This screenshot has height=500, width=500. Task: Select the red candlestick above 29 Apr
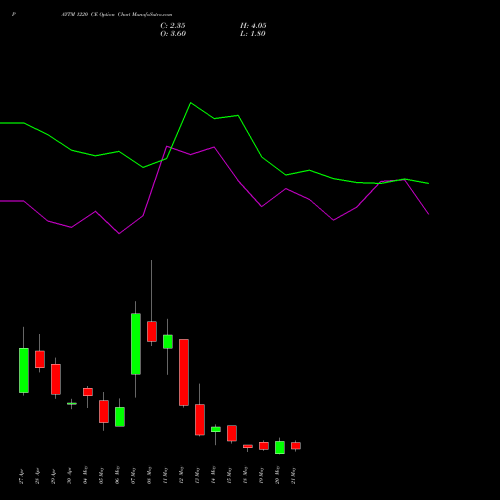click(x=56, y=379)
